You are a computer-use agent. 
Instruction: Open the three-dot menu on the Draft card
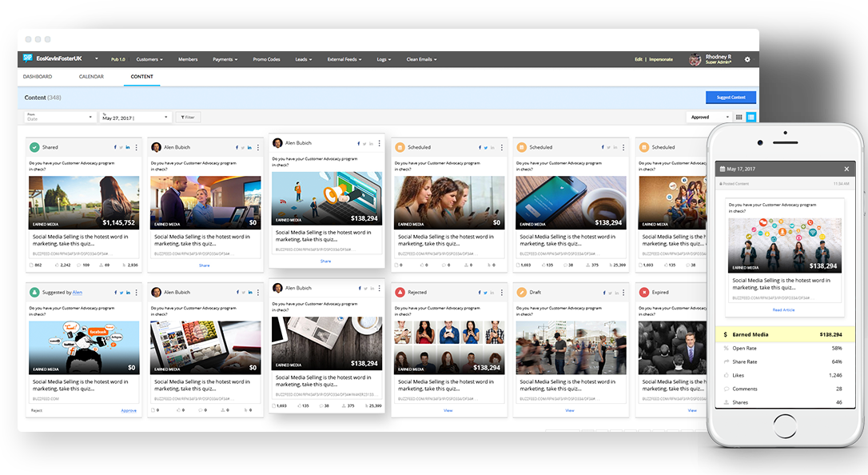(x=623, y=293)
